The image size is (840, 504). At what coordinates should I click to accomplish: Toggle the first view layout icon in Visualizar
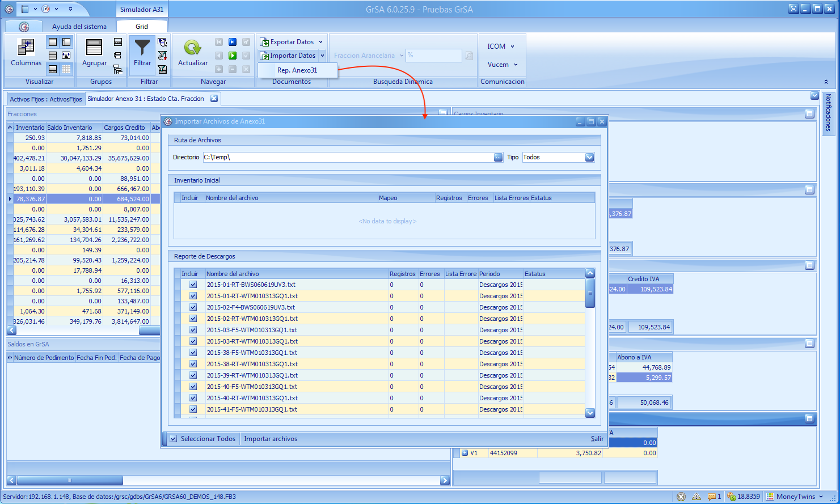(x=53, y=42)
